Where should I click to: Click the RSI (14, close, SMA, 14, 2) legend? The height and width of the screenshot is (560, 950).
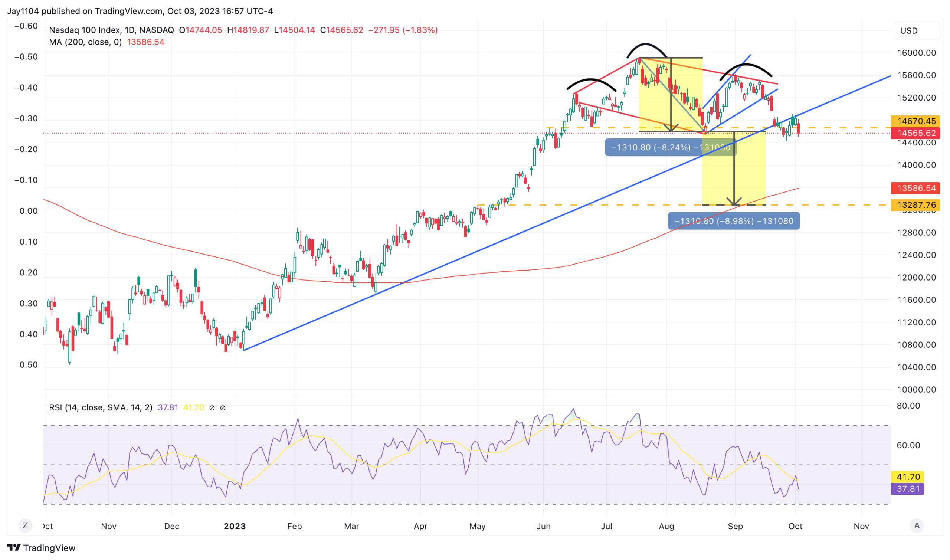[101, 407]
